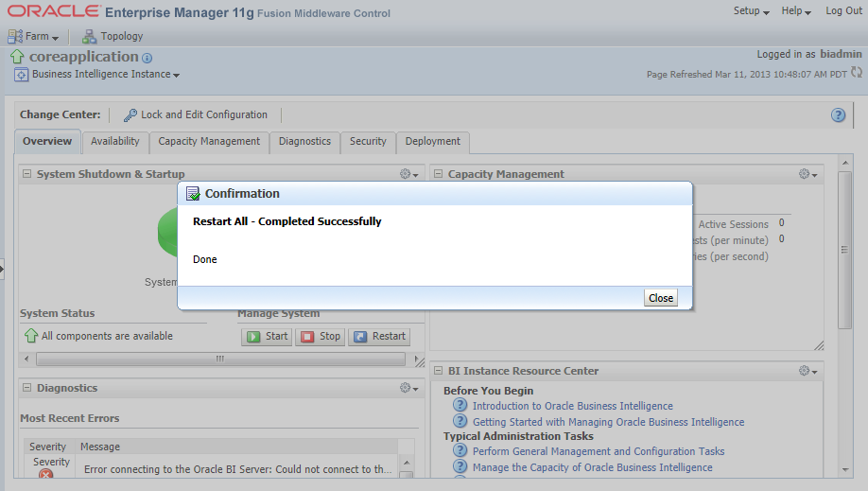Click Restart button in Manage System

(380, 337)
